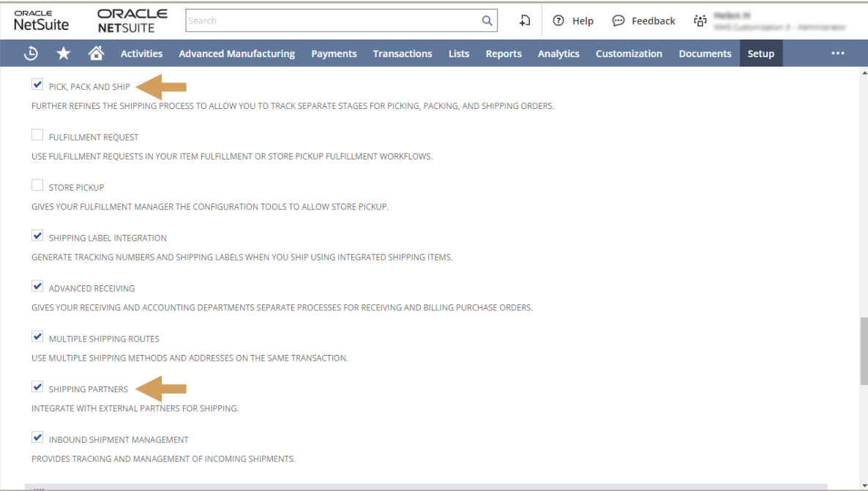Expand the more menu ellipsis

coord(837,53)
